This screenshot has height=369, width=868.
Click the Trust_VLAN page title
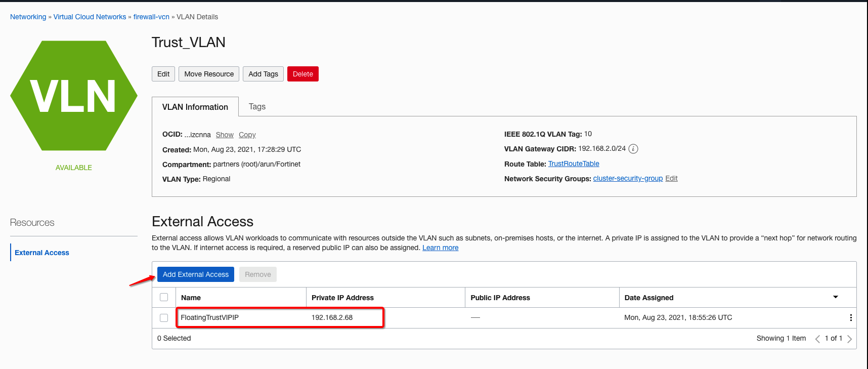click(x=189, y=42)
